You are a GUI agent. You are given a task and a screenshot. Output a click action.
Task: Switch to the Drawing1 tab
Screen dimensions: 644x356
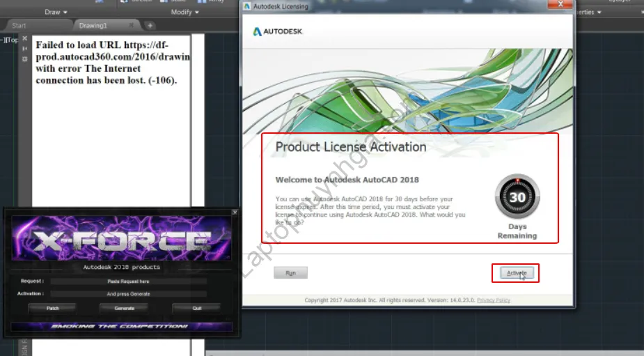(93, 26)
